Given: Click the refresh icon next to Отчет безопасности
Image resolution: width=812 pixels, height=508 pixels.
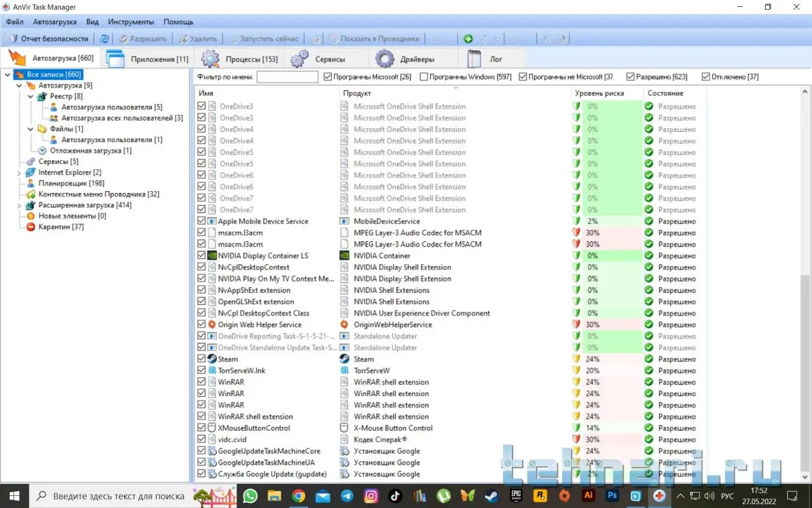Looking at the screenshot, I should tap(105, 39).
